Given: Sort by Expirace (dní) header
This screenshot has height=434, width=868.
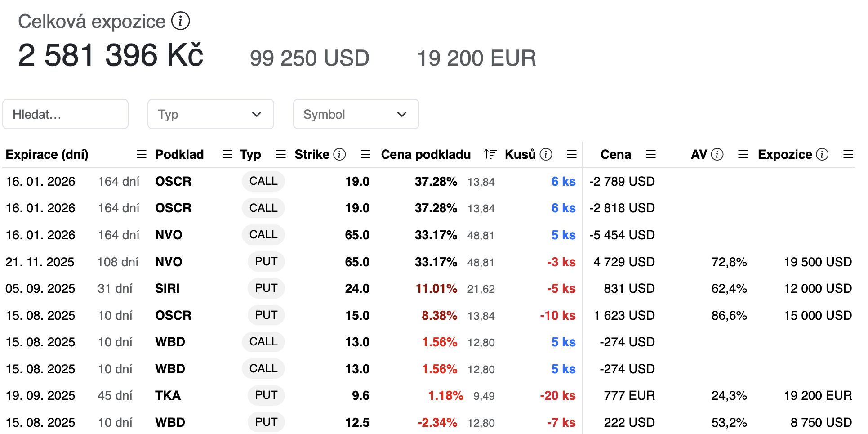Looking at the screenshot, I should [47, 155].
